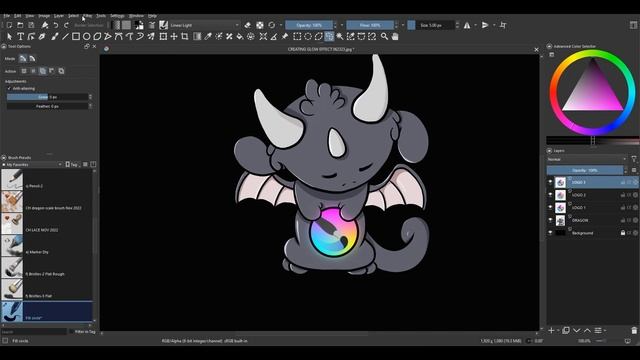Select the Zoom magnifier tool
Image resolution: width=640 pixels, height=360 pixels.
[x=384, y=37]
